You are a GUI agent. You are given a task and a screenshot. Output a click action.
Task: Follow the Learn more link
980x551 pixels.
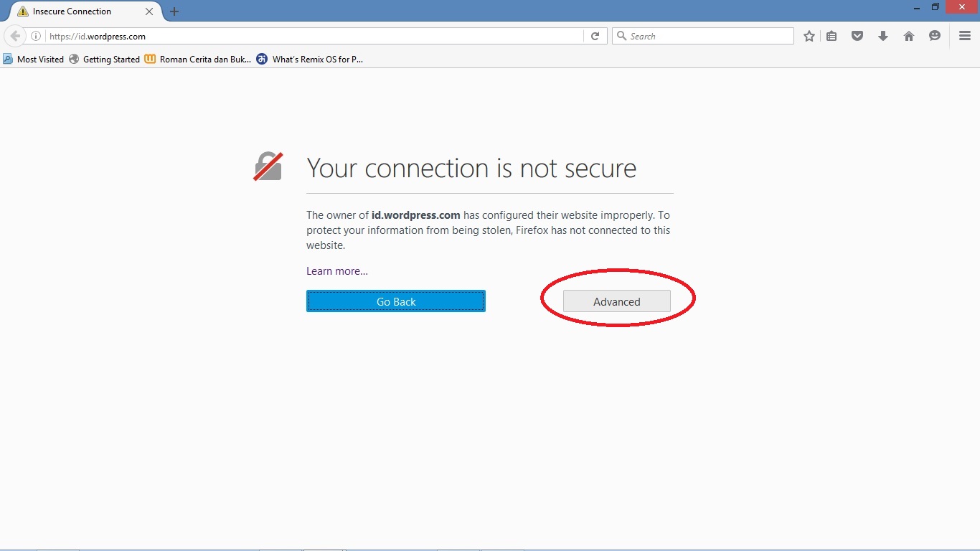336,270
